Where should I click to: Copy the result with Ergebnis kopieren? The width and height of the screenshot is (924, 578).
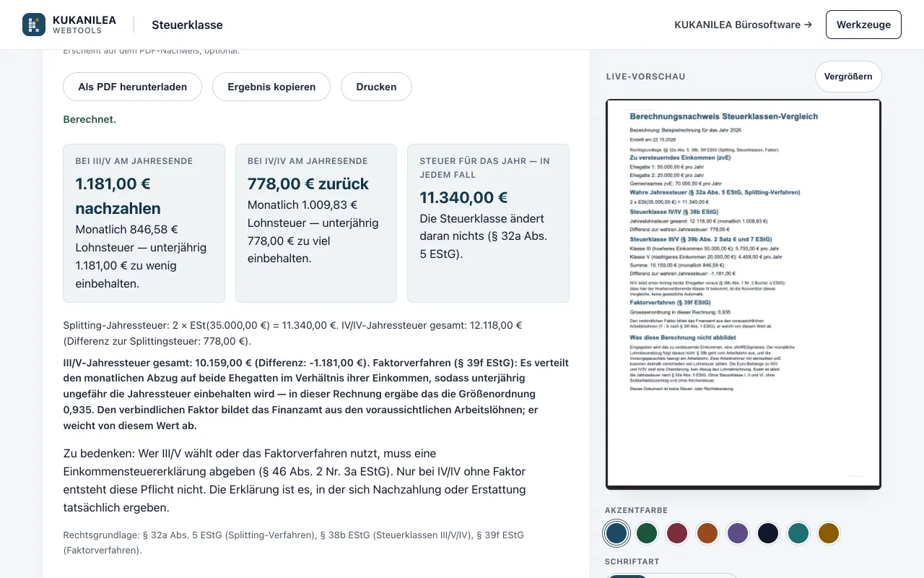[271, 87]
